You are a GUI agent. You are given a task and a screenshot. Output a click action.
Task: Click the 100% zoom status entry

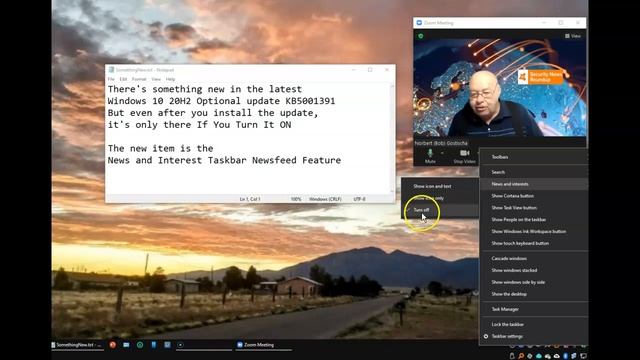tap(296, 199)
